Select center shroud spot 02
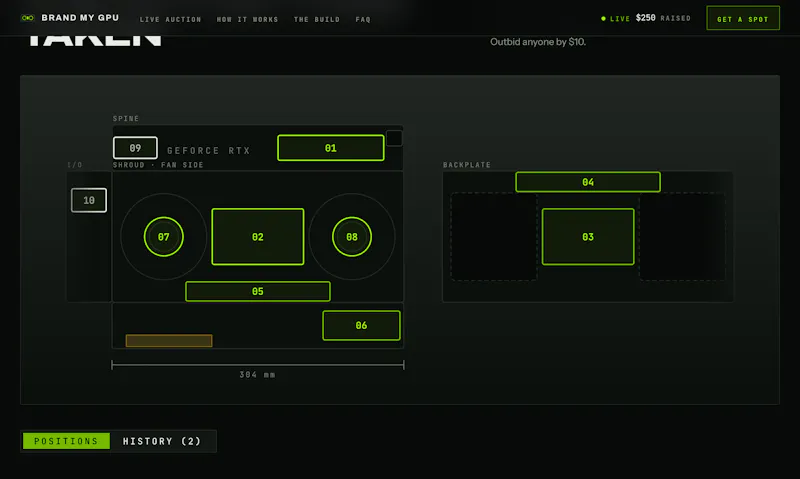 [258, 237]
